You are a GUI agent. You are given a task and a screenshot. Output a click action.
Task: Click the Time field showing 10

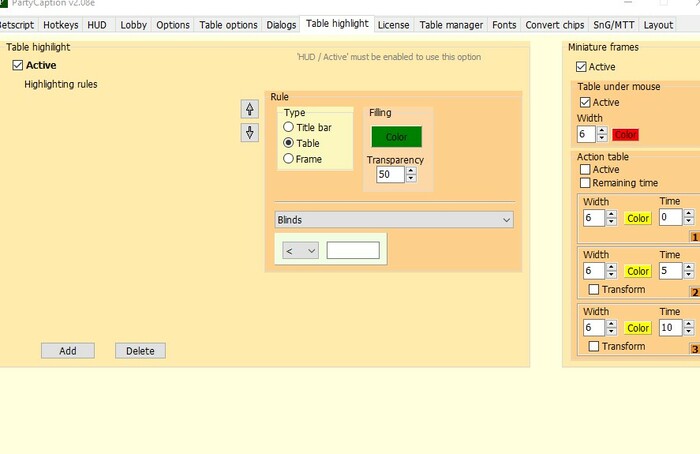click(671, 328)
